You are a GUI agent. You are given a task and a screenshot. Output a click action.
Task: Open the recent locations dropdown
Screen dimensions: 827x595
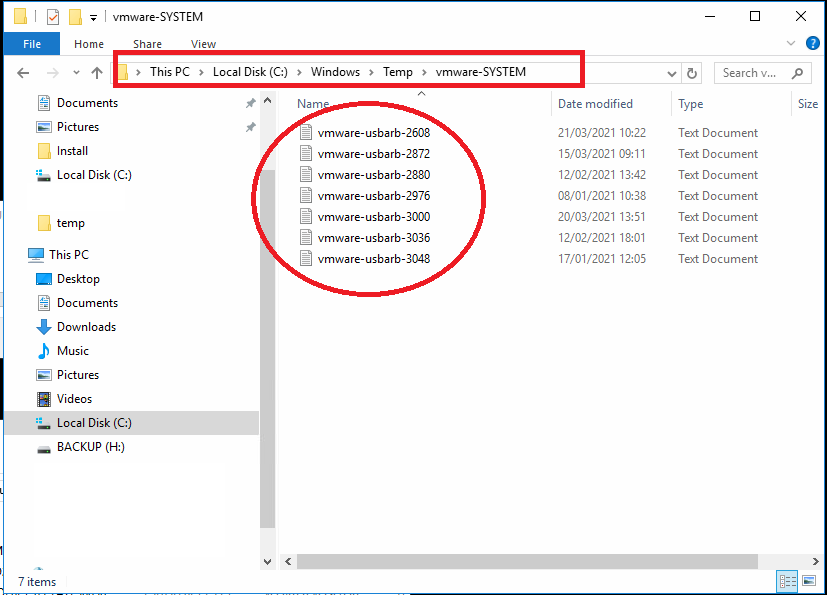coord(76,73)
